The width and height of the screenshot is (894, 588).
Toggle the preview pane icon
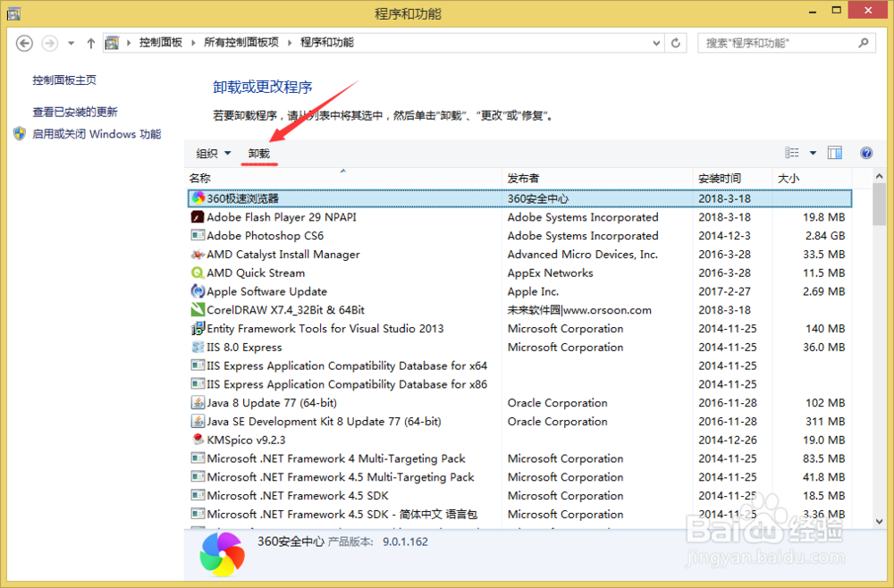tap(835, 153)
